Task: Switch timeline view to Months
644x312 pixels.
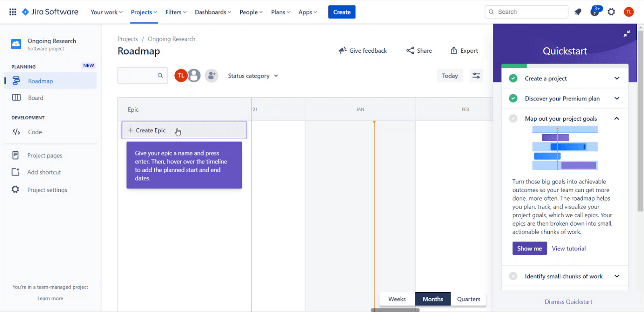Action: tap(433, 299)
